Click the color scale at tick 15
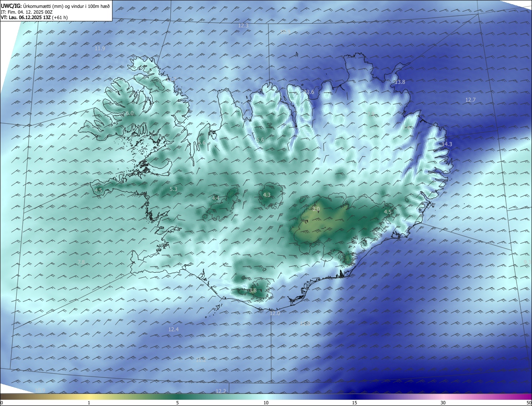The height and width of the screenshot is (406, 532). (355, 403)
